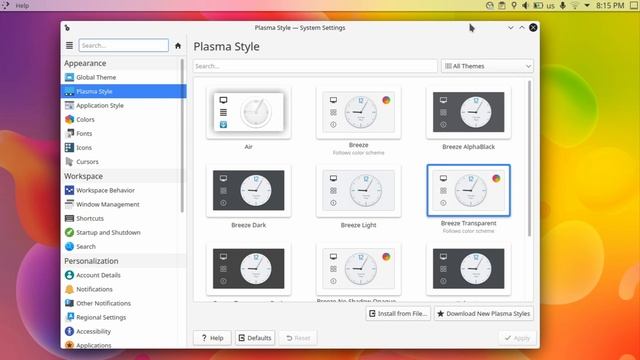Open the Help menu in top panel
640x360 pixels.
22,6
